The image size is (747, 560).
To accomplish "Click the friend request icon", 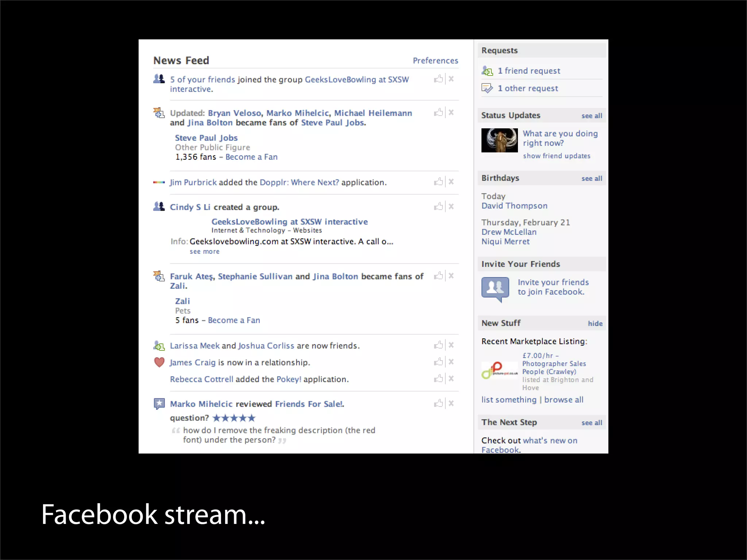I will [487, 71].
